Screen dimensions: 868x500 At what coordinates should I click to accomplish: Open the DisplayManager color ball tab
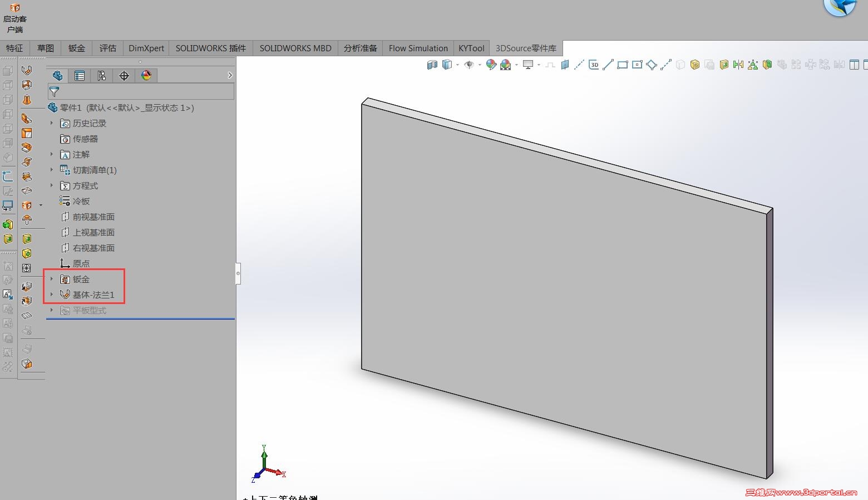[x=146, y=75]
